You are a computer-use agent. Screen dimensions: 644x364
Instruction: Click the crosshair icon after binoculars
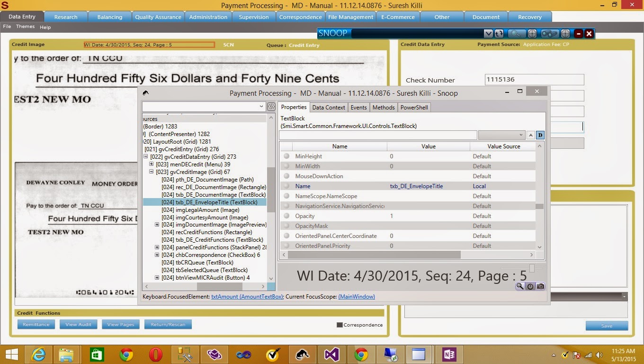pos(565,34)
